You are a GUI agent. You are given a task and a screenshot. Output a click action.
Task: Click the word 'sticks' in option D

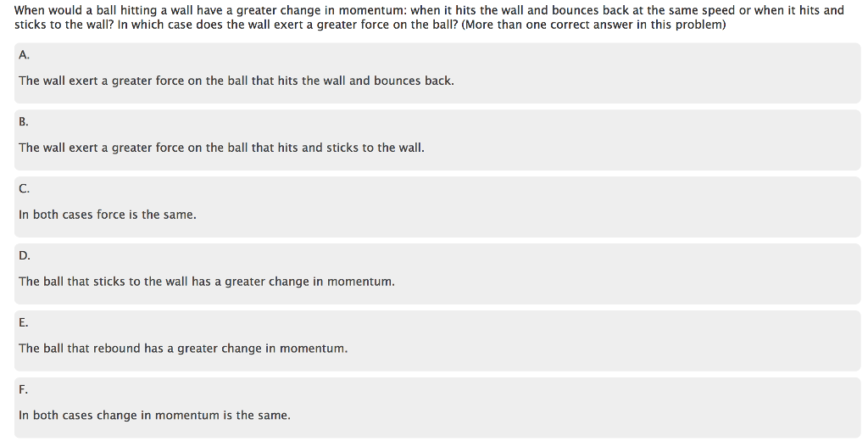(x=108, y=282)
